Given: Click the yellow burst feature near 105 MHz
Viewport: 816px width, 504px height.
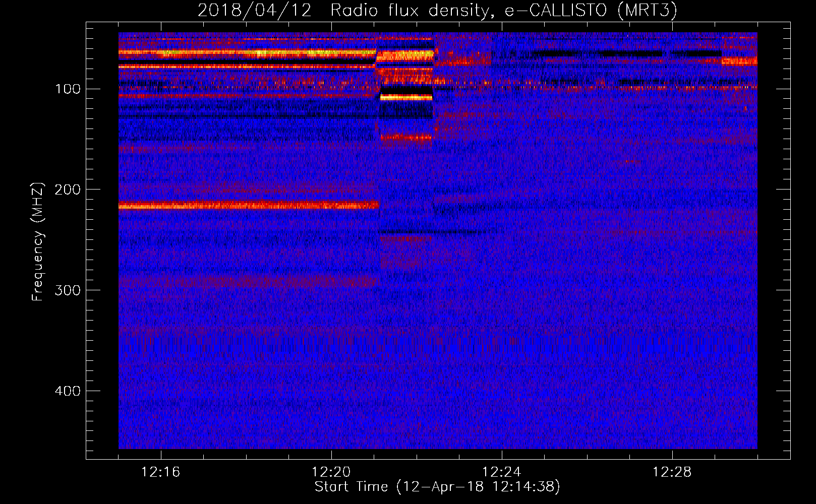Looking at the screenshot, I should [x=406, y=97].
